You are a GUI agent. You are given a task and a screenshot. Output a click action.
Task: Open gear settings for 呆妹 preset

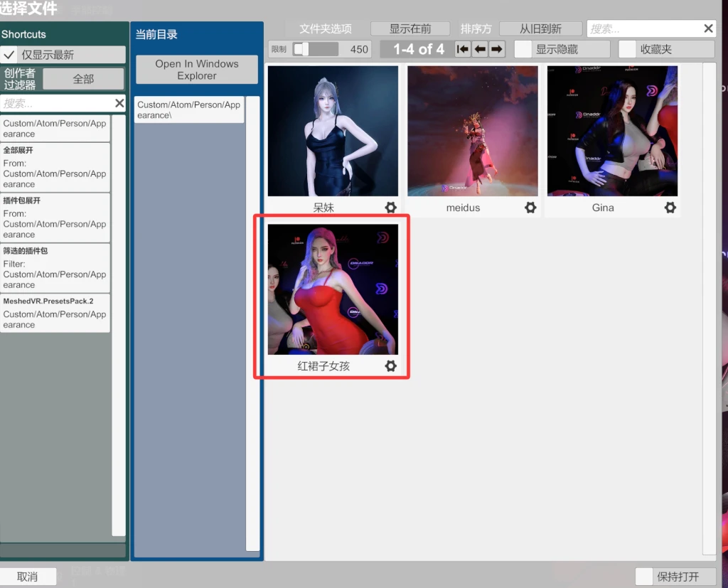pos(390,208)
